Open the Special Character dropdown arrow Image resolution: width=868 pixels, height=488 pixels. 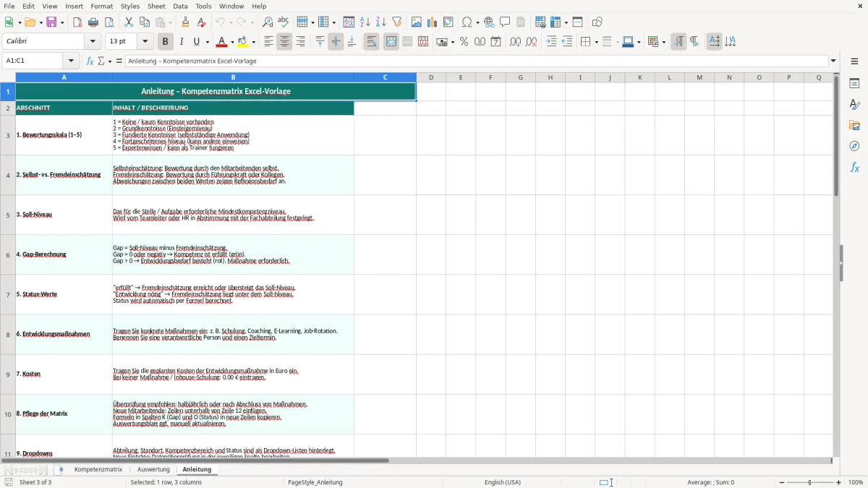477,22
